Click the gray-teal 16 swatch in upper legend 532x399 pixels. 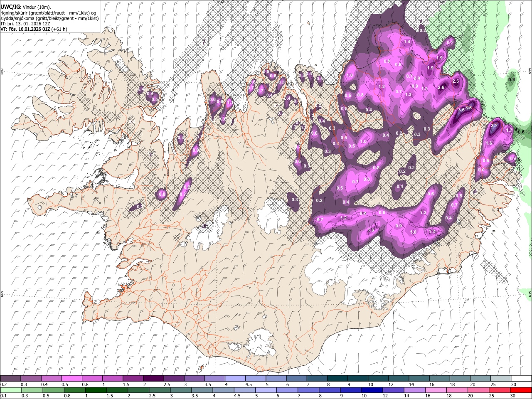coord(439,378)
